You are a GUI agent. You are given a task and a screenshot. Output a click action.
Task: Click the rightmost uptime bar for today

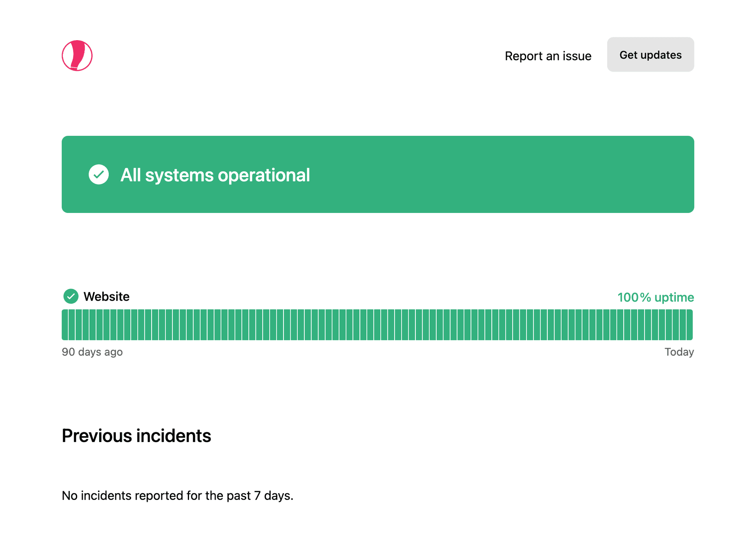pyautogui.click(x=689, y=325)
